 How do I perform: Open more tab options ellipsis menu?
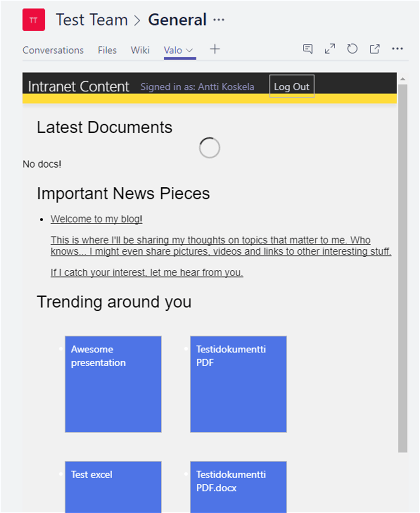click(397, 49)
